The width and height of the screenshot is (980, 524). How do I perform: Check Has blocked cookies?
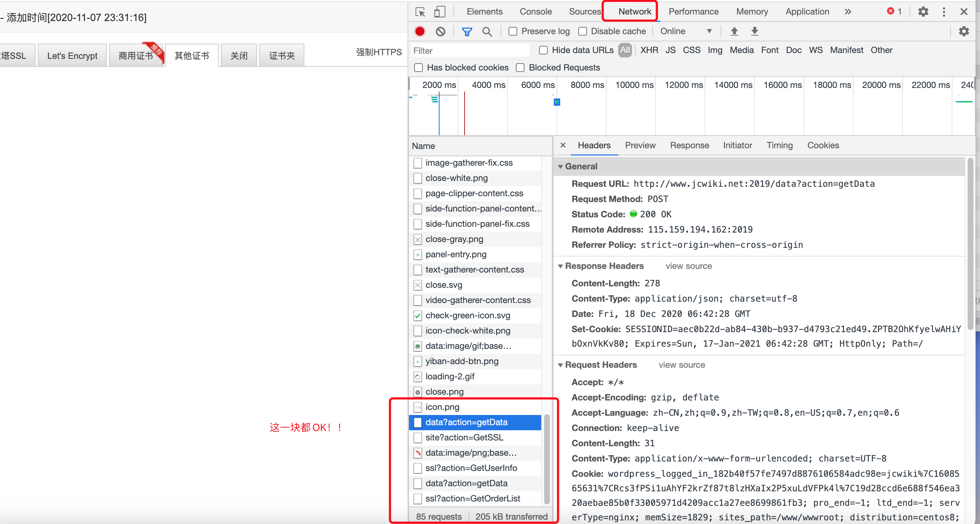[418, 68]
